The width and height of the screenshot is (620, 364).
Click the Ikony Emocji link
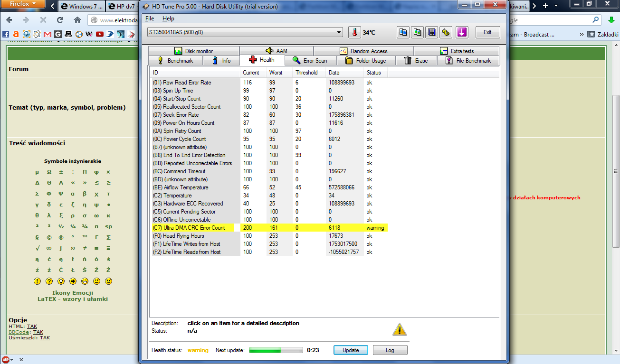pyautogui.click(x=73, y=293)
